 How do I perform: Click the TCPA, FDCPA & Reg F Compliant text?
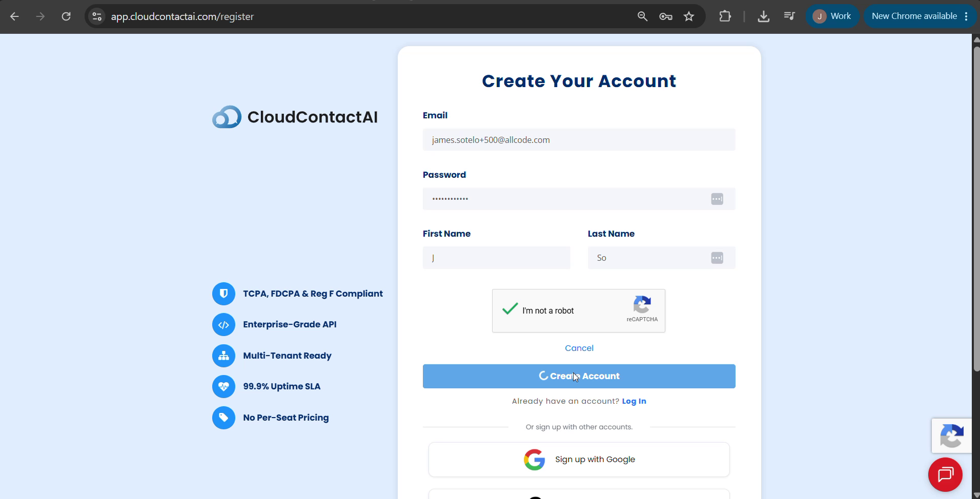[313, 294]
